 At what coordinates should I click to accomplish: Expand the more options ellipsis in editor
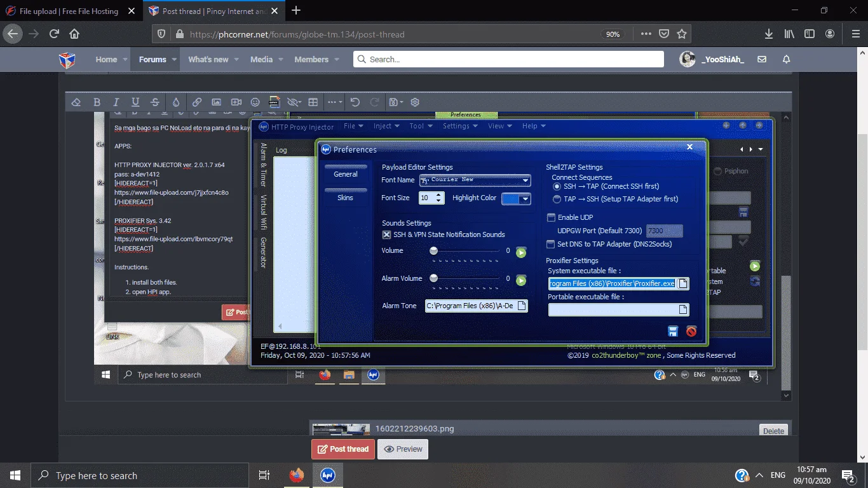click(x=334, y=102)
